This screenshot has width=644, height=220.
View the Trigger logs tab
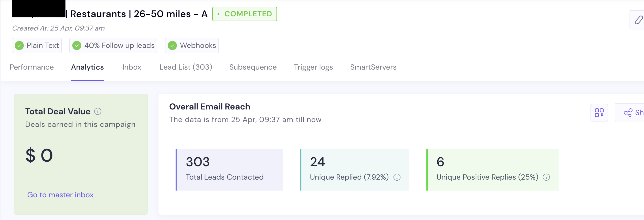point(313,67)
